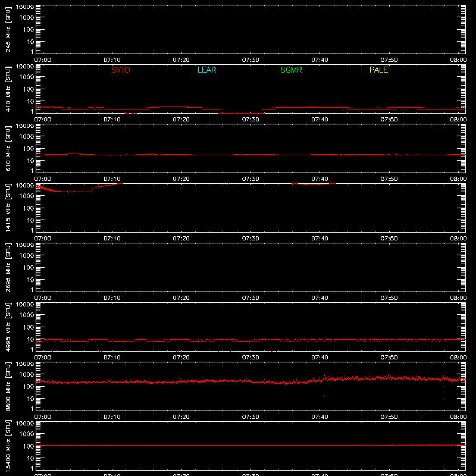476x476 pixels.
Task: Select the 1415 MHz [SFU] axis title
Action: [8, 208]
